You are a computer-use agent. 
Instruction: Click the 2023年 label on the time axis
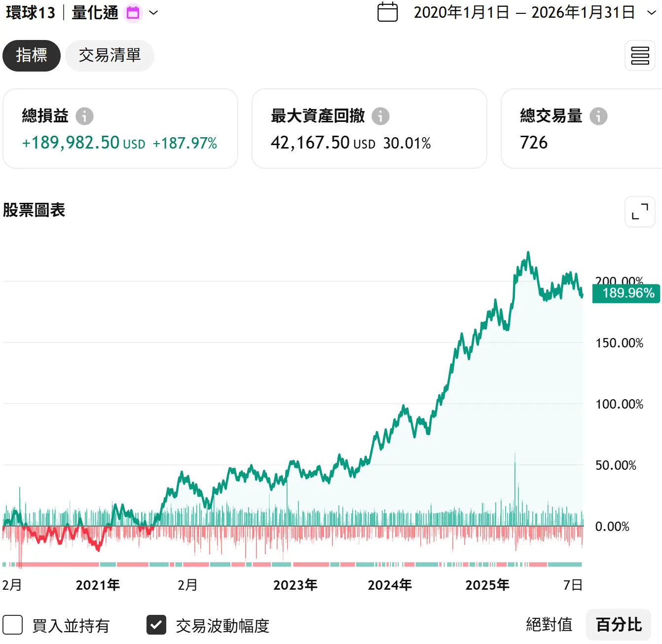coord(295,585)
